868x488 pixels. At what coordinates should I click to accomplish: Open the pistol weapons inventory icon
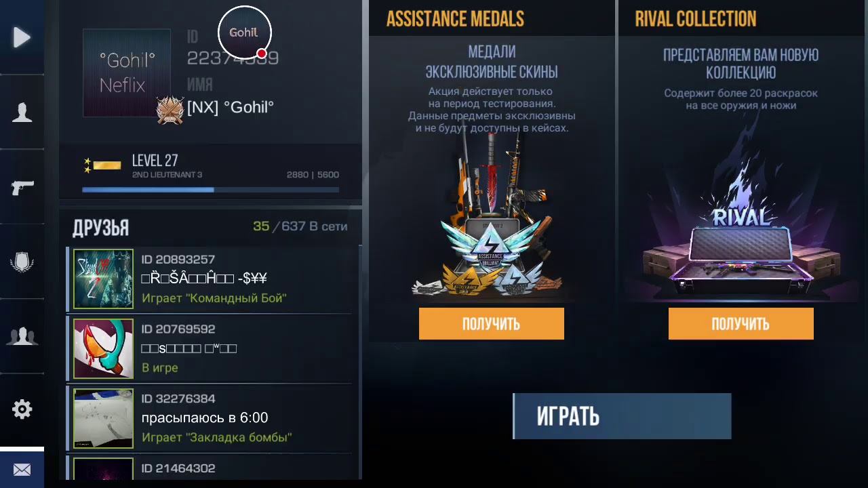coord(22,187)
